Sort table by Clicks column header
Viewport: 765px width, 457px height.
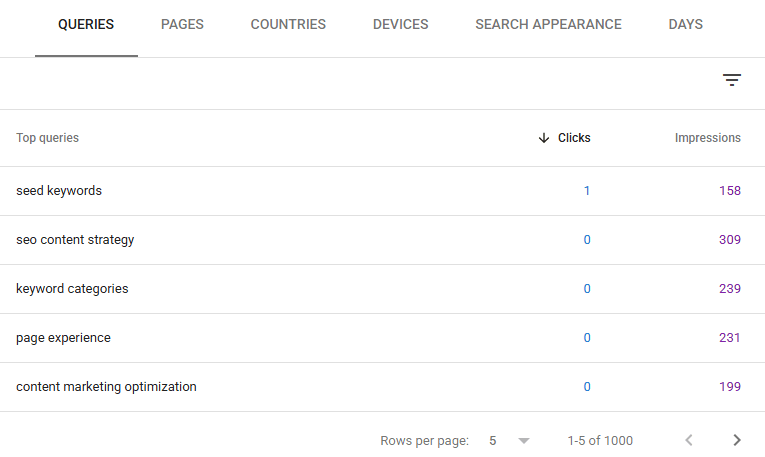pos(574,138)
